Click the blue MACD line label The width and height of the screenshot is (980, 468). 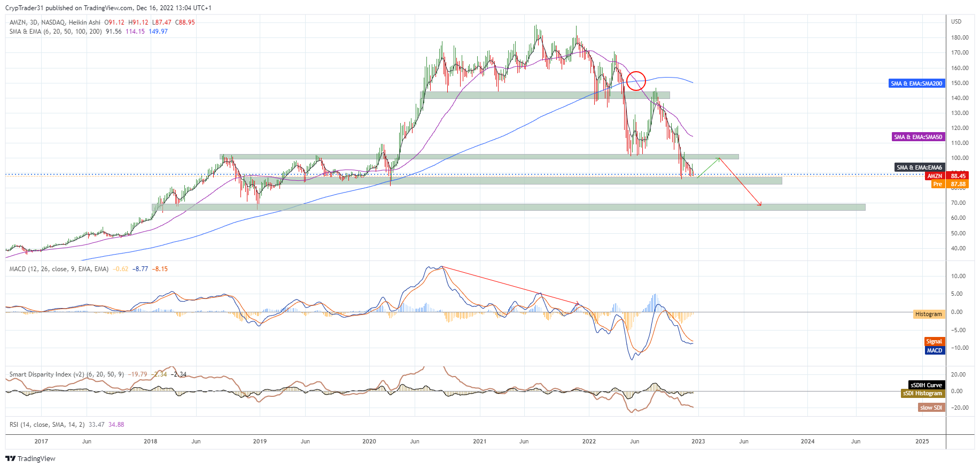click(x=935, y=350)
